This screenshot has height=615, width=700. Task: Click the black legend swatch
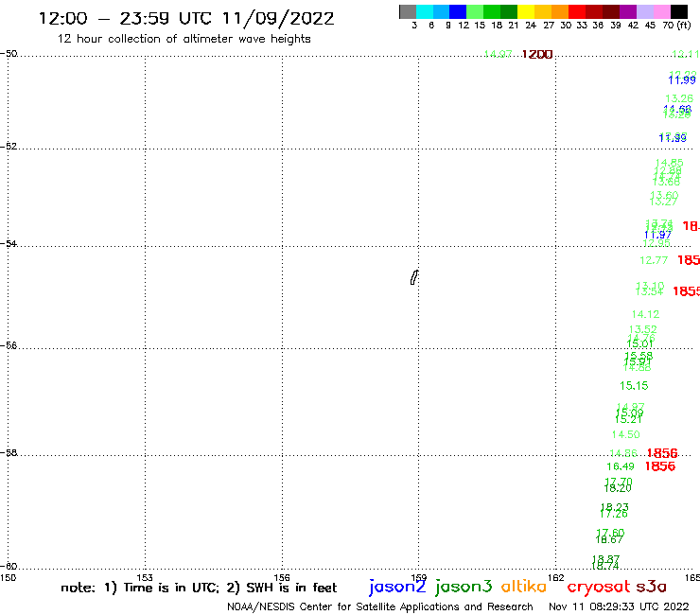[678, 12]
